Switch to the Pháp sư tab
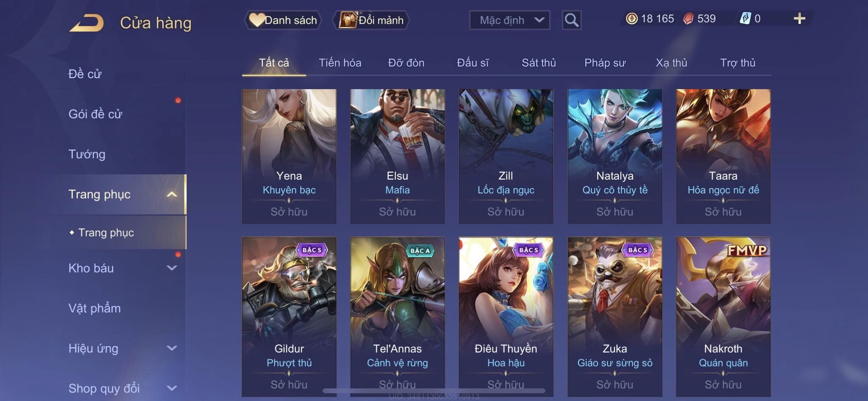This screenshot has width=868, height=401. (605, 63)
